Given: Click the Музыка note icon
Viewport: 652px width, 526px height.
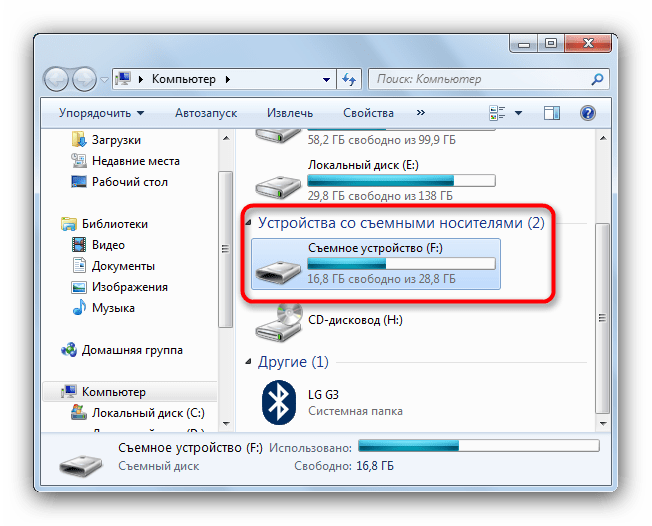Looking at the screenshot, I should tap(79, 307).
